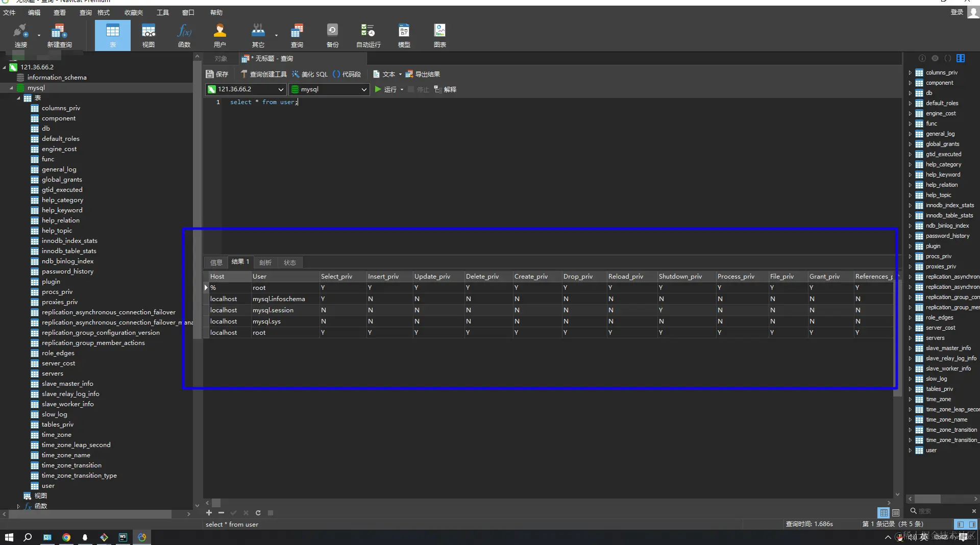This screenshot has height=545, width=980.
Task: Click the search magnifier in right panel
Action: (x=913, y=510)
